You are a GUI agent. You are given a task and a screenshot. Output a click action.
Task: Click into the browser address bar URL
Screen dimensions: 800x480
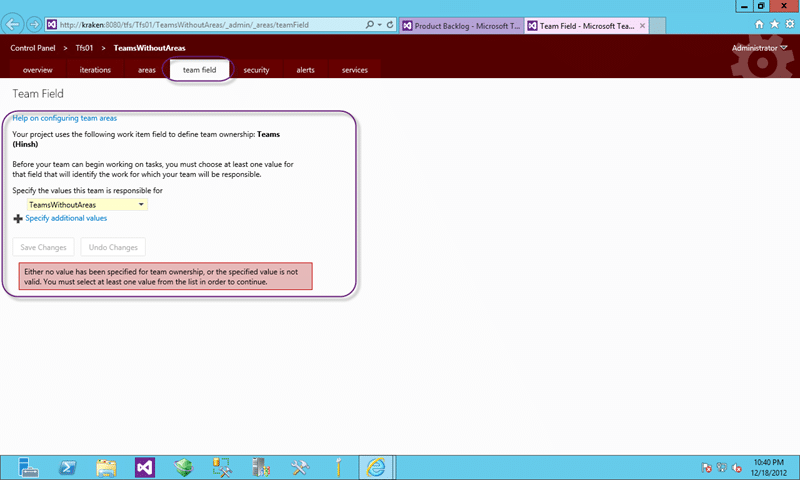click(184, 24)
